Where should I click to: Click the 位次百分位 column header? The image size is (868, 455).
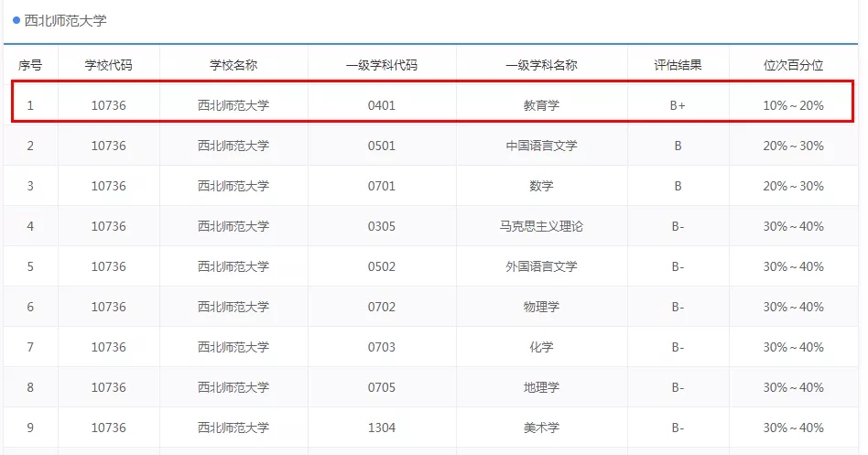tap(793, 65)
